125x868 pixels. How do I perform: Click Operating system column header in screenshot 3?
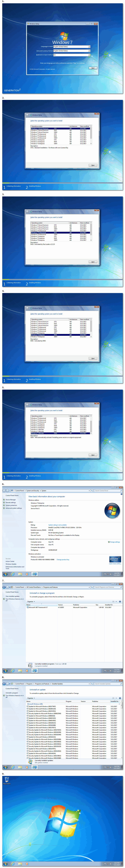50,223
